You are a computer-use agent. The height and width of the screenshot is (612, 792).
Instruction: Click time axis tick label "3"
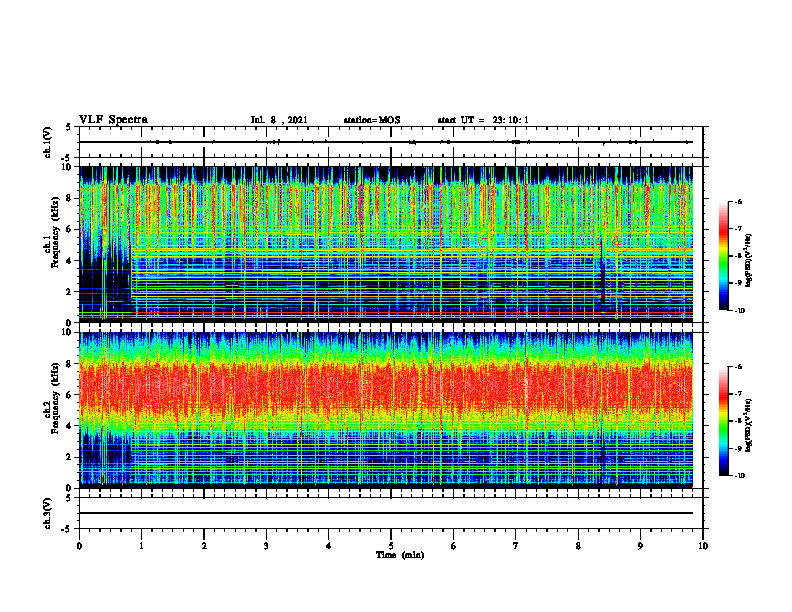[266, 546]
